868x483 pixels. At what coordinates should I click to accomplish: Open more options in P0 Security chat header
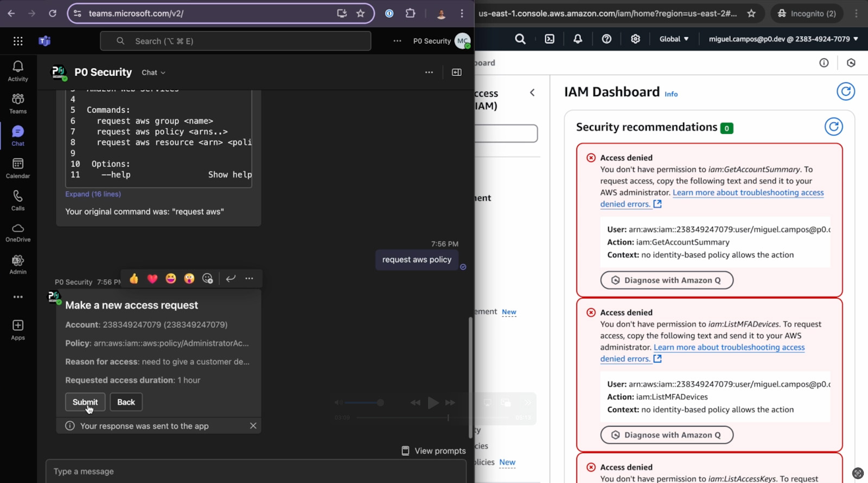[x=429, y=72]
